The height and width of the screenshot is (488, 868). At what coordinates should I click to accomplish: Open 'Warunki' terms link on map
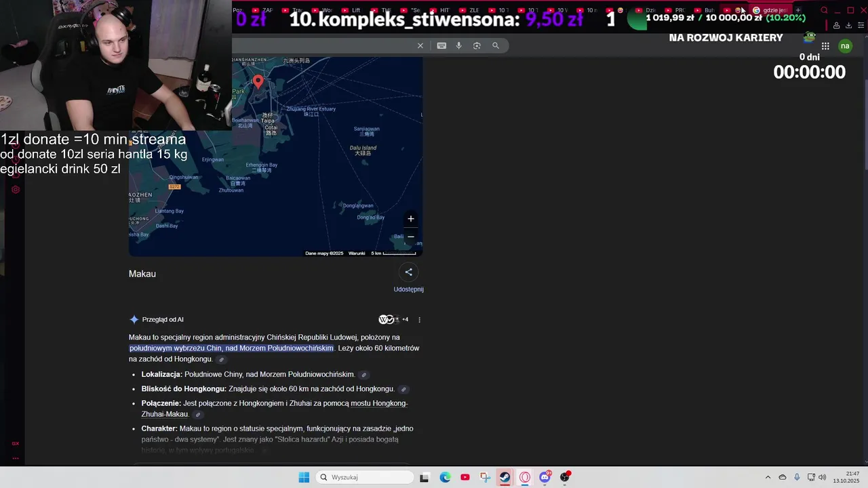357,253
